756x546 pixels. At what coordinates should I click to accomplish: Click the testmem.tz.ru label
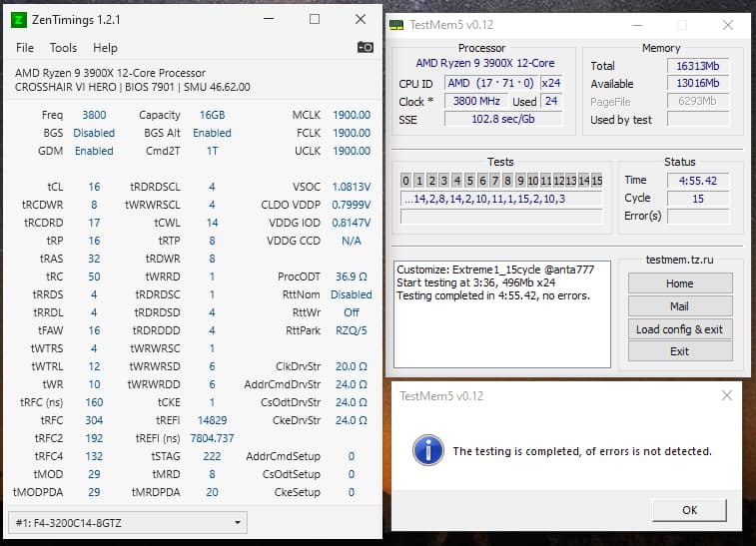pos(679,260)
